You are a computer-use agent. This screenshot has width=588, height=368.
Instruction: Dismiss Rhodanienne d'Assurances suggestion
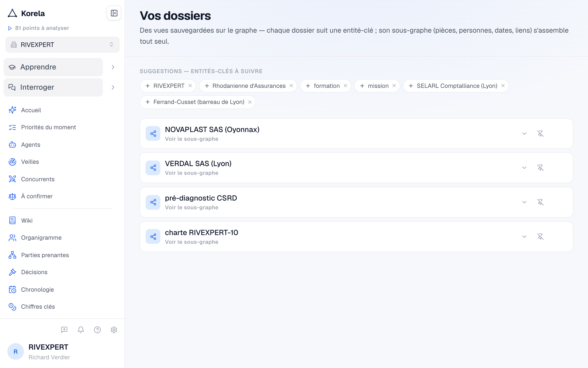pyautogui.click(x=291, y=86)
